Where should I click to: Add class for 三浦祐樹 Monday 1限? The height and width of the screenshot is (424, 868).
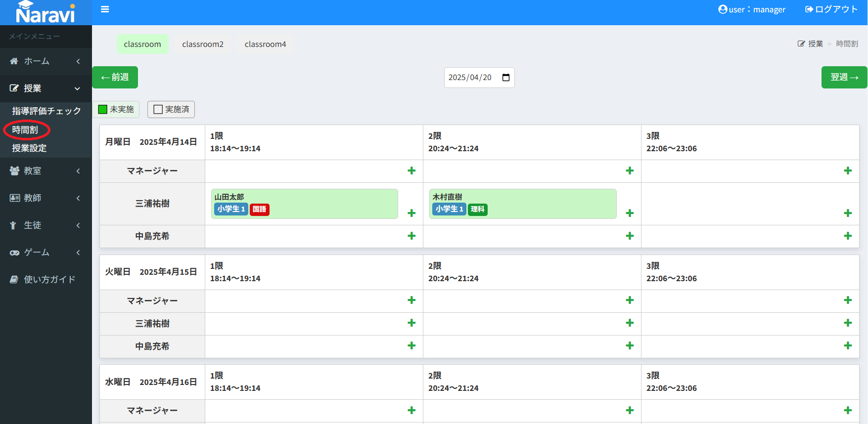(411, 213)
